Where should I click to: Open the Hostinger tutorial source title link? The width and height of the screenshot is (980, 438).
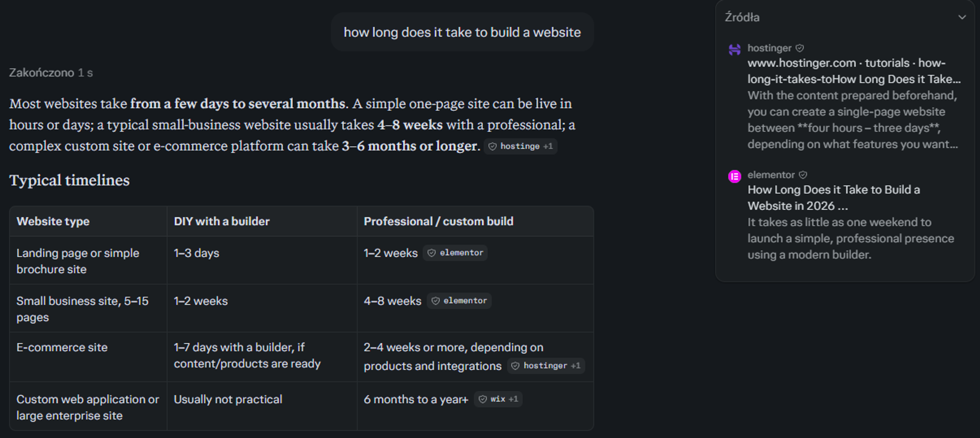pos(854,71)
